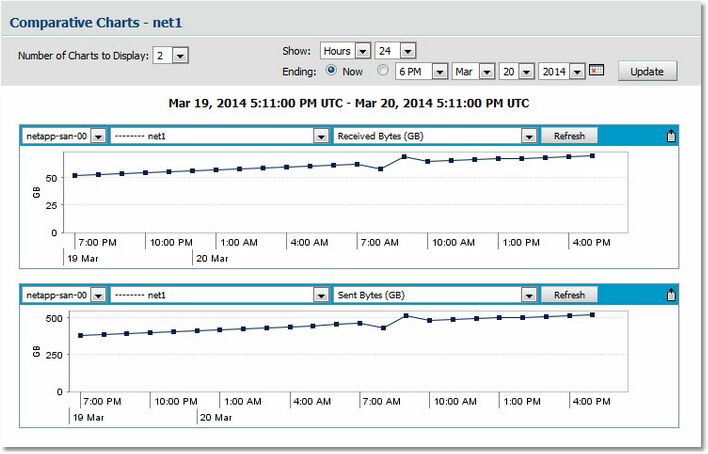708x454 pixels.
Task: Open the calendar date picker icon
Action: coord(596,70)
